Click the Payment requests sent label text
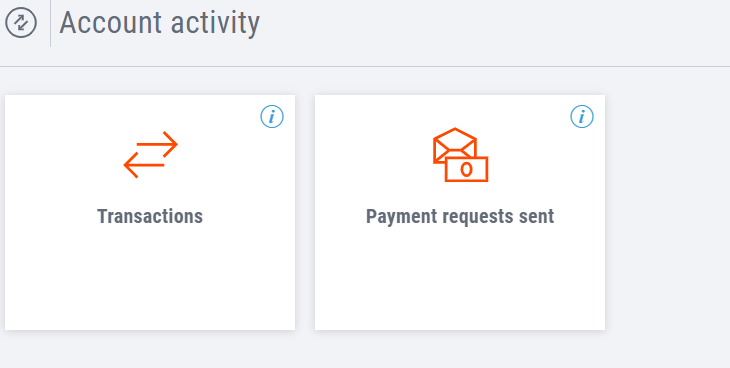 460,217
